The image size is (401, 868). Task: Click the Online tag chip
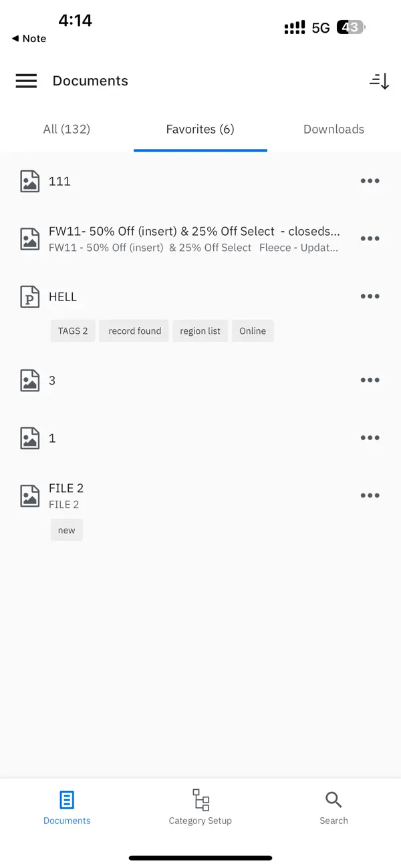pos(252,331)
